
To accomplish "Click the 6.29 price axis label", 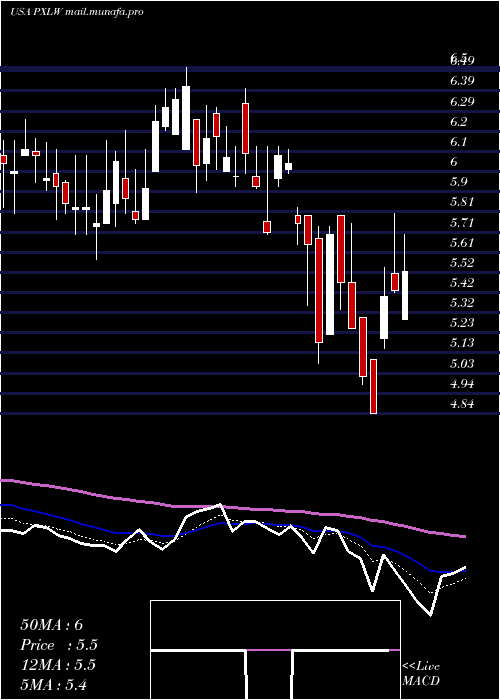I will [x=462, y=101].
